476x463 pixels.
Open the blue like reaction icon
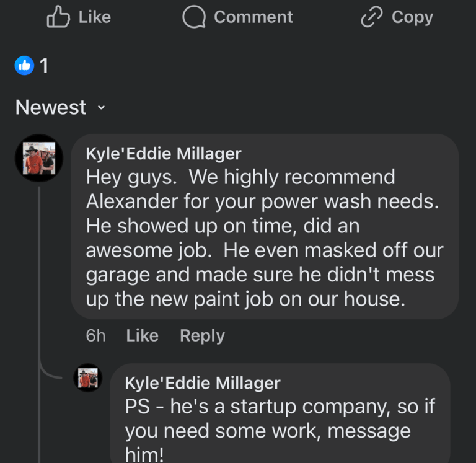[x=25, y=64]
